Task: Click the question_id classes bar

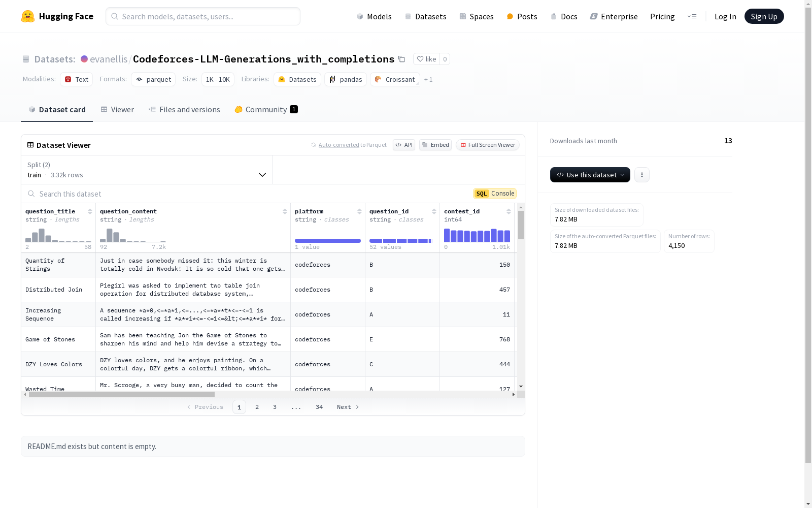Action: [401, 241]
